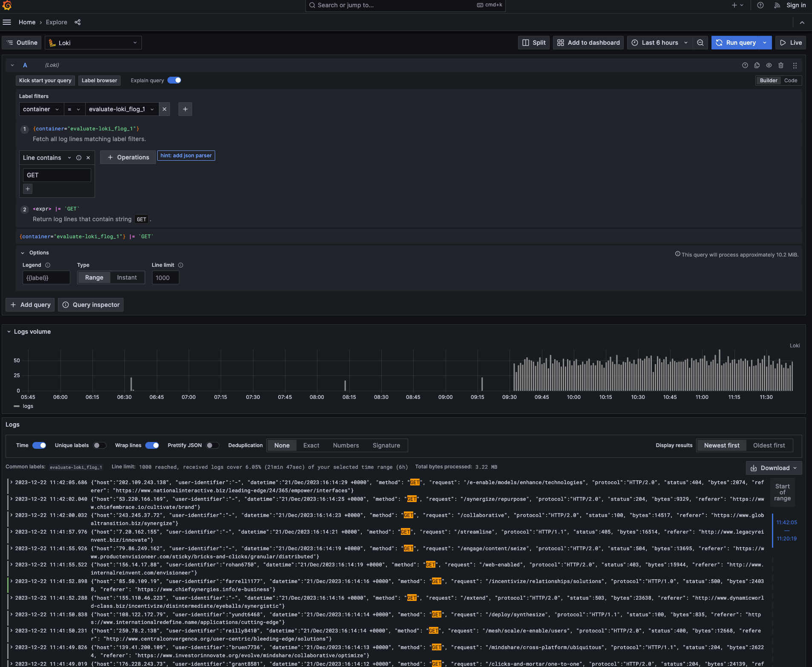Toggle query A visibility eye icon
Screen dimensions: 812x667
(x=769, y=65)
